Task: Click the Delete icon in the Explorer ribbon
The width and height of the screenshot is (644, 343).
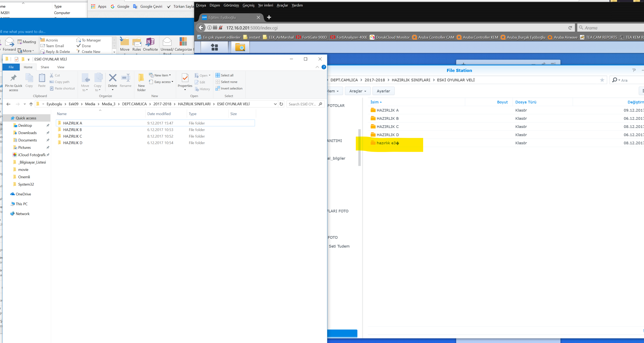Action: 112,78
